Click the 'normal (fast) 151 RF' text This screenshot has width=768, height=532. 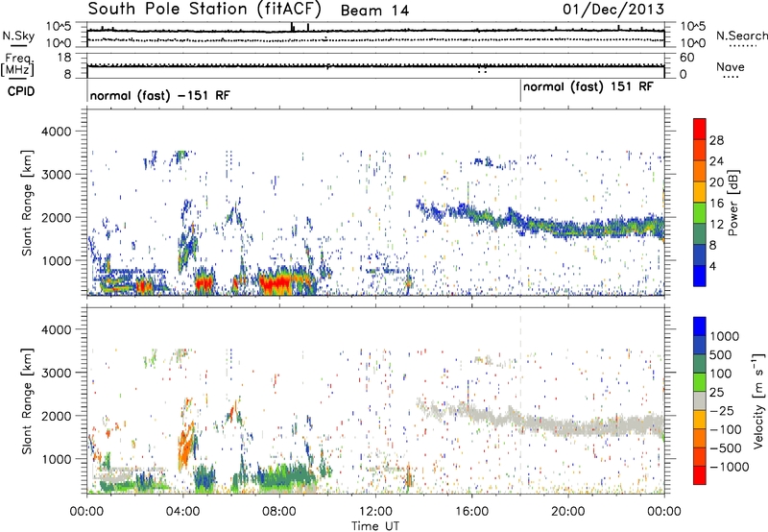point(588,86)
